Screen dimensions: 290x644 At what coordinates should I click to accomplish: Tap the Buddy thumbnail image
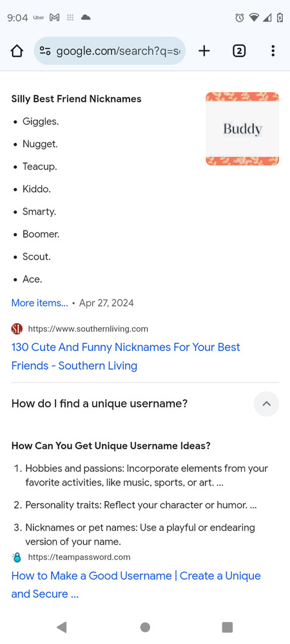point(242,129)
